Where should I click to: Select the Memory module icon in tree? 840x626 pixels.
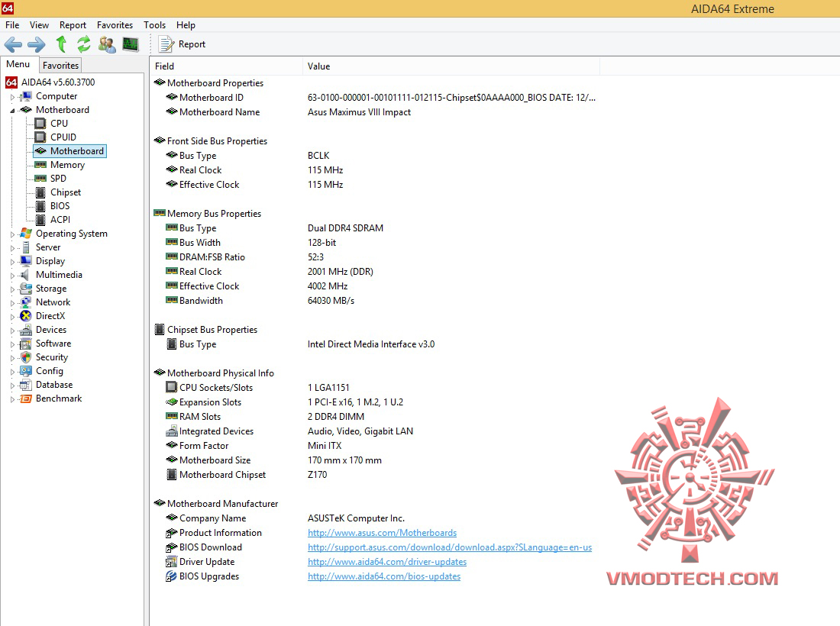(40, 165)
